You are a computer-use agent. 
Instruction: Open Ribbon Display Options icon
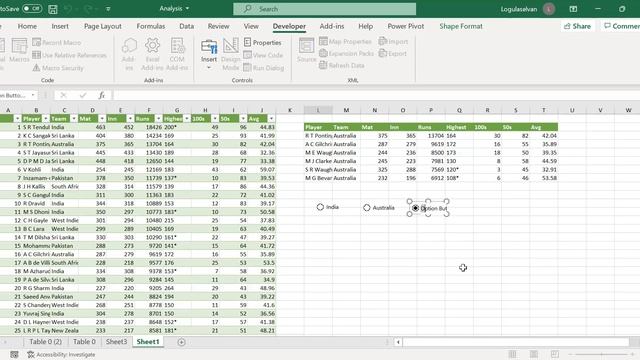click(573, 9)
